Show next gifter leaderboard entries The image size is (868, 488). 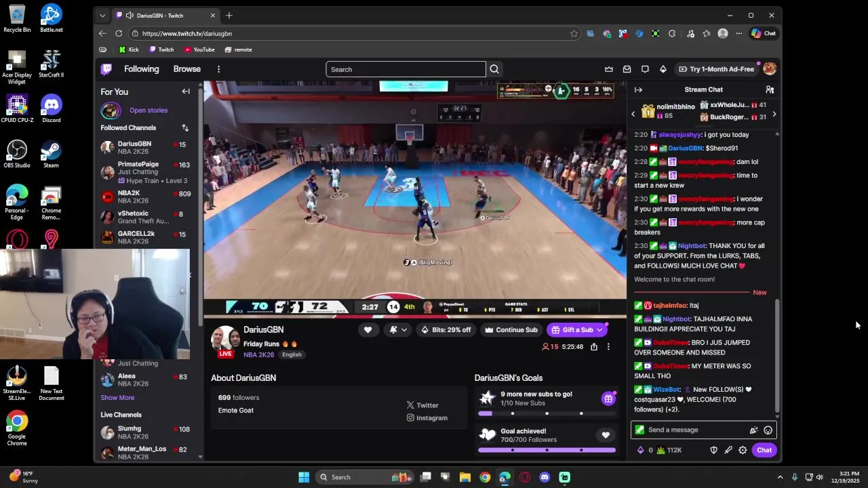coord(774,114)
